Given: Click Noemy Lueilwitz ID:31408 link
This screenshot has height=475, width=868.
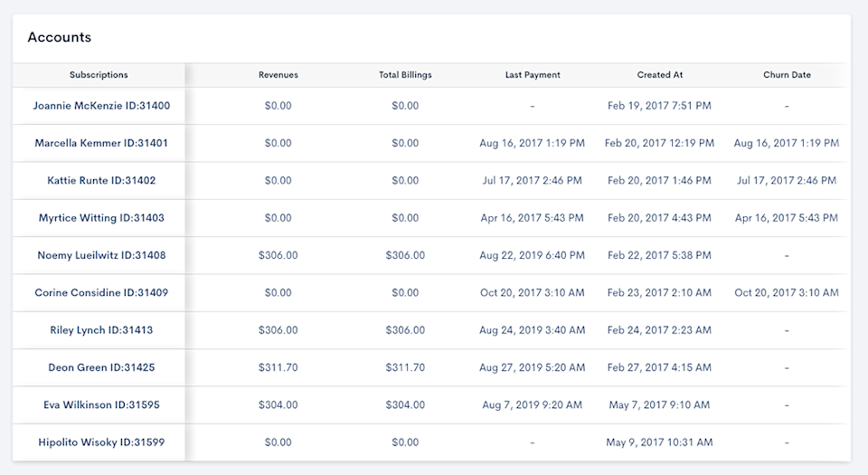Looking at the screenshot, I should (101, 255).
